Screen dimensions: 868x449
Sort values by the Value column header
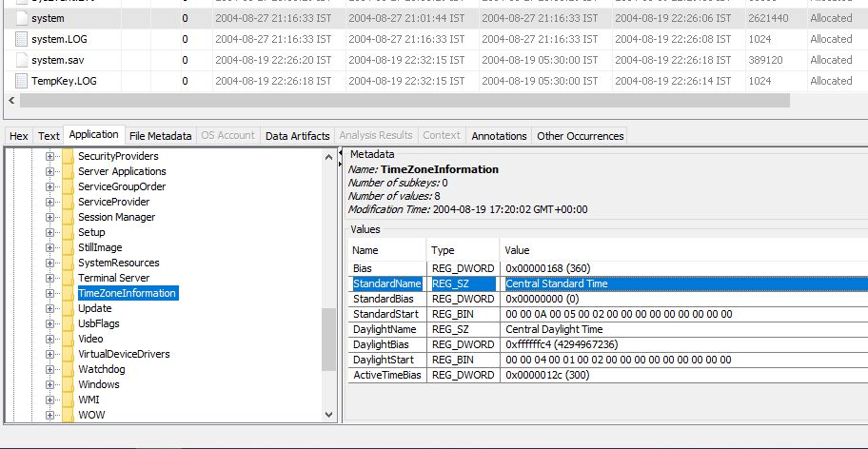[x=683, y=250]
